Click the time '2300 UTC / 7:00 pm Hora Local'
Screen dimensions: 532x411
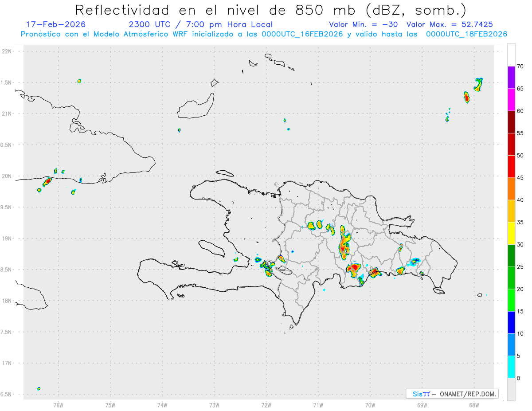point(200,24)
